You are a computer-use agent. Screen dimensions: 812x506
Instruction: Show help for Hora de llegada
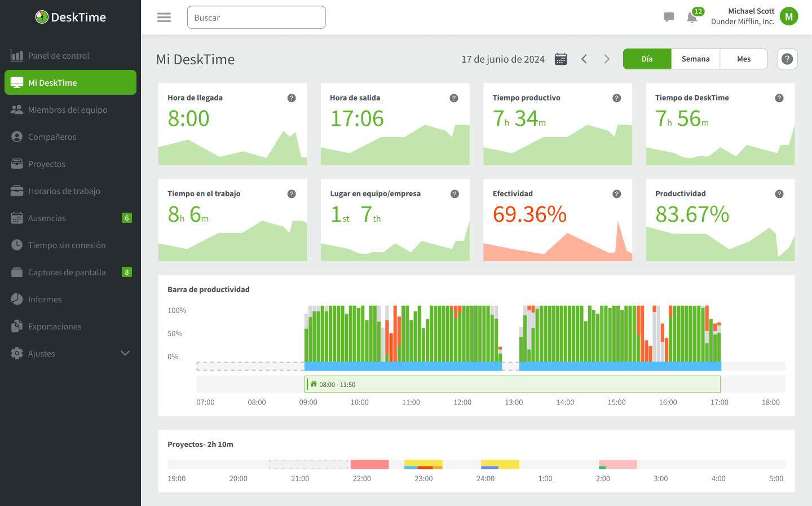click(292, 98)
